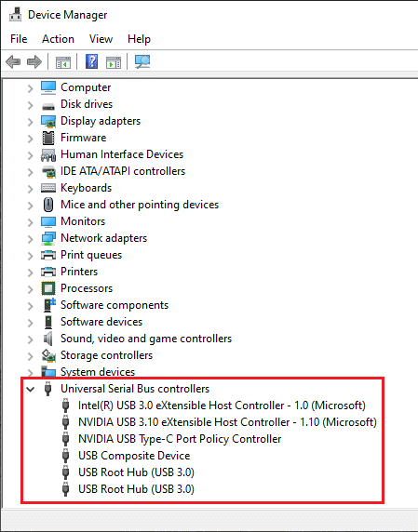
Task: Open the Action menu
Action: pos(58,39)
